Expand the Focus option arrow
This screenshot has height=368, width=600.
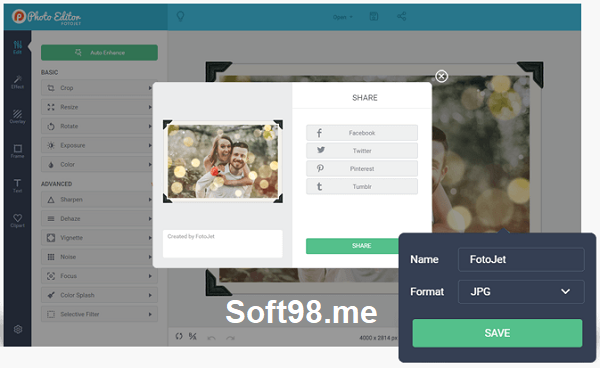click(x=150, y=276)
